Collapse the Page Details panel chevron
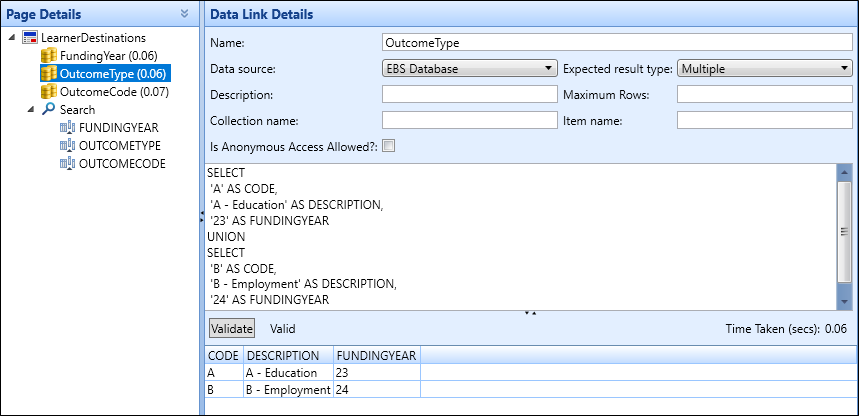 click(184, 14)
